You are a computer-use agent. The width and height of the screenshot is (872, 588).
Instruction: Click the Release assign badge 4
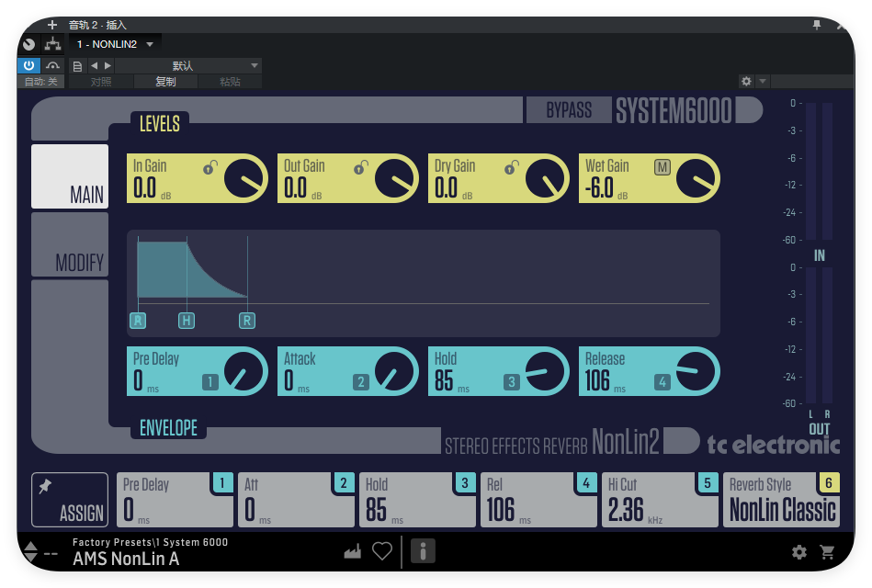coord(662,382)
